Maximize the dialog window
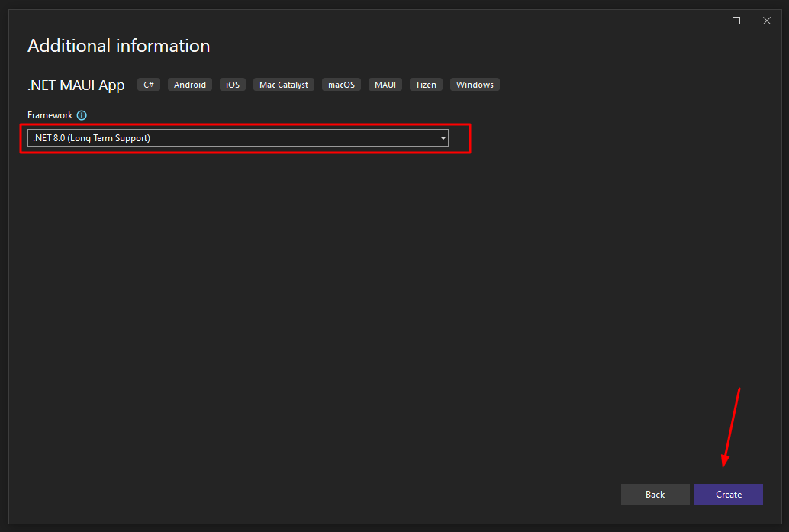The height and width of the screenshot is (532, 789). coord(736,21)
